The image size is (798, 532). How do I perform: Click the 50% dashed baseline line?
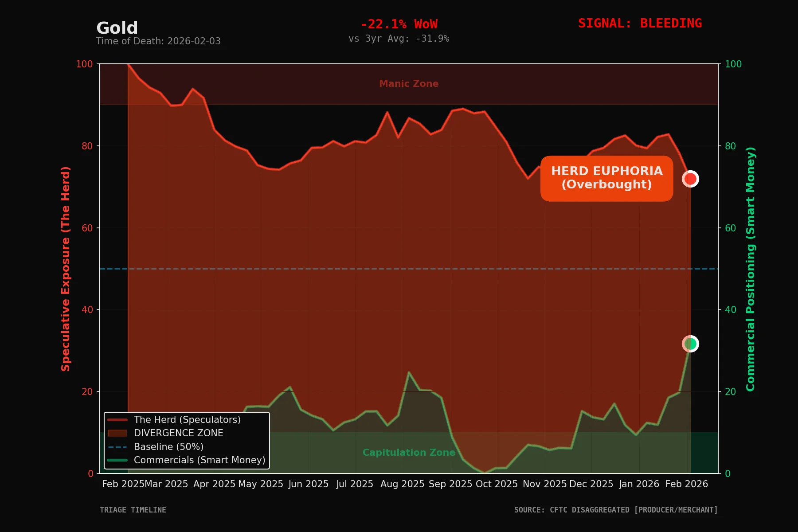tap(399, 269)
